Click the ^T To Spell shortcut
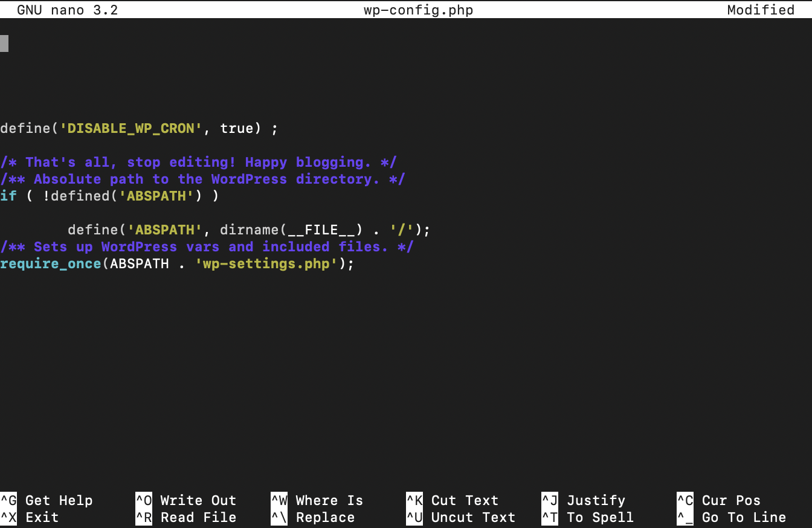 click(587, 517)
